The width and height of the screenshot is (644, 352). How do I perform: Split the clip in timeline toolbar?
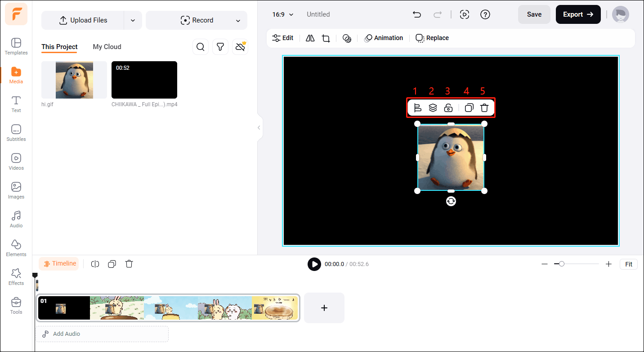tap(95, 264)
